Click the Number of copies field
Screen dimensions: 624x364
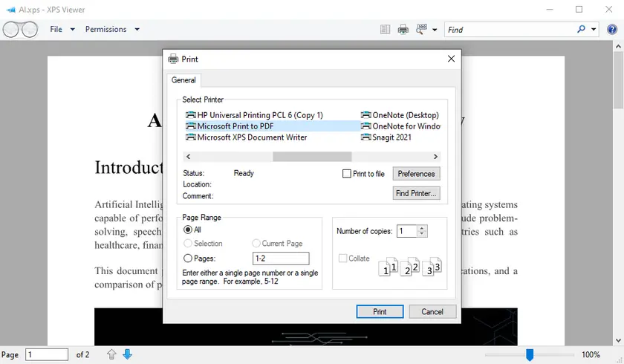407,231
